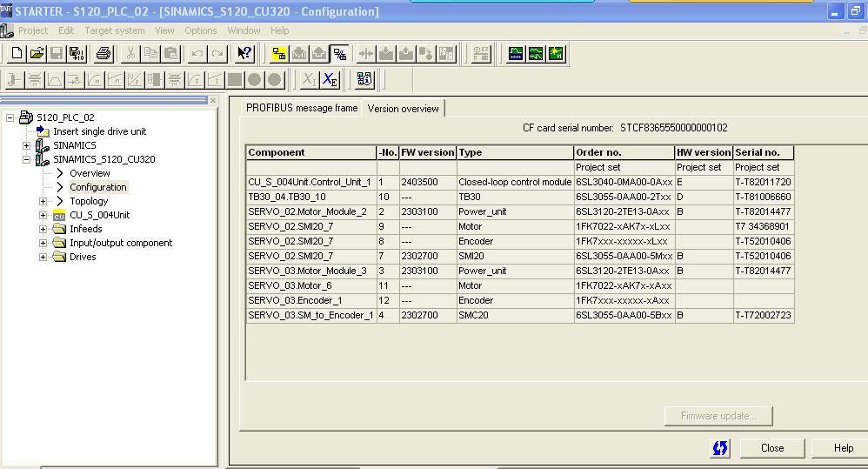
Task: Click the SINAMICS drive unit icon
Action: (42, 145)
